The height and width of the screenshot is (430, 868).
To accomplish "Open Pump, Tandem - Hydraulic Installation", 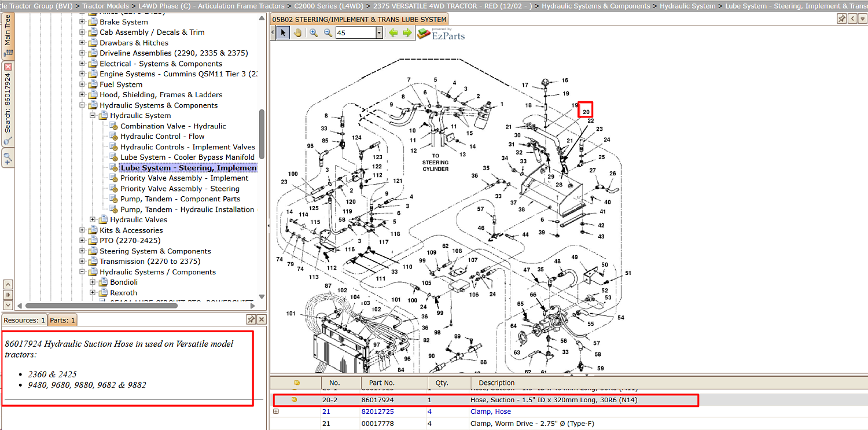I will (x=187, y=210).
